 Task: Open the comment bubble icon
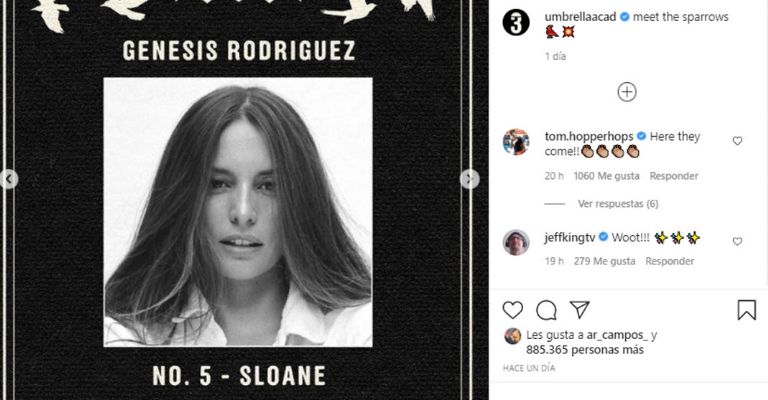pyautogui.click(x=546, y=310)
